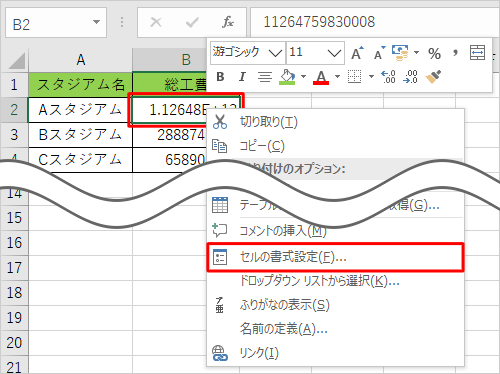Click the copy pages icon
The width and height of the screenshot is (500, 374).
point(220,146)
